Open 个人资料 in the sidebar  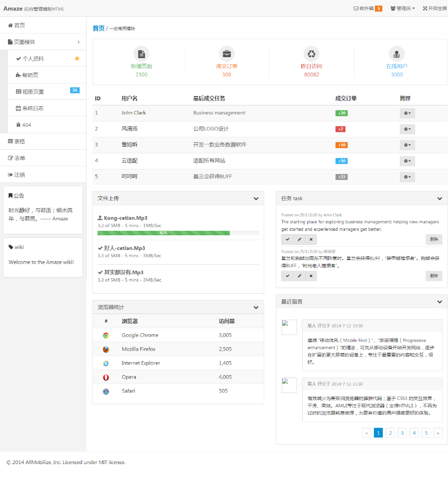pos(47,59)
